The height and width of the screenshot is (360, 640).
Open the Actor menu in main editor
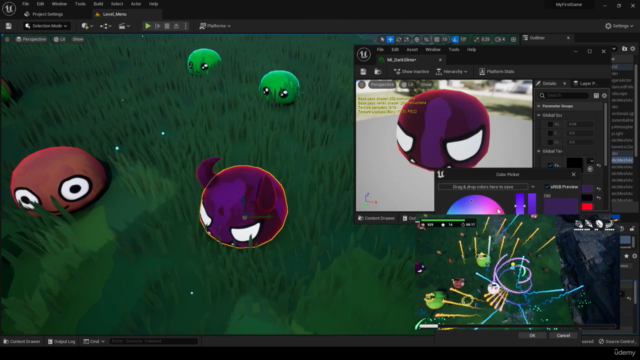tap(136, 4)
